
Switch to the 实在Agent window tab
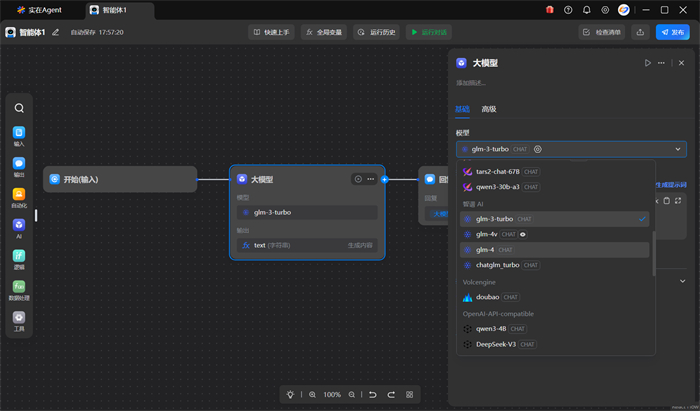click(40, 10)
